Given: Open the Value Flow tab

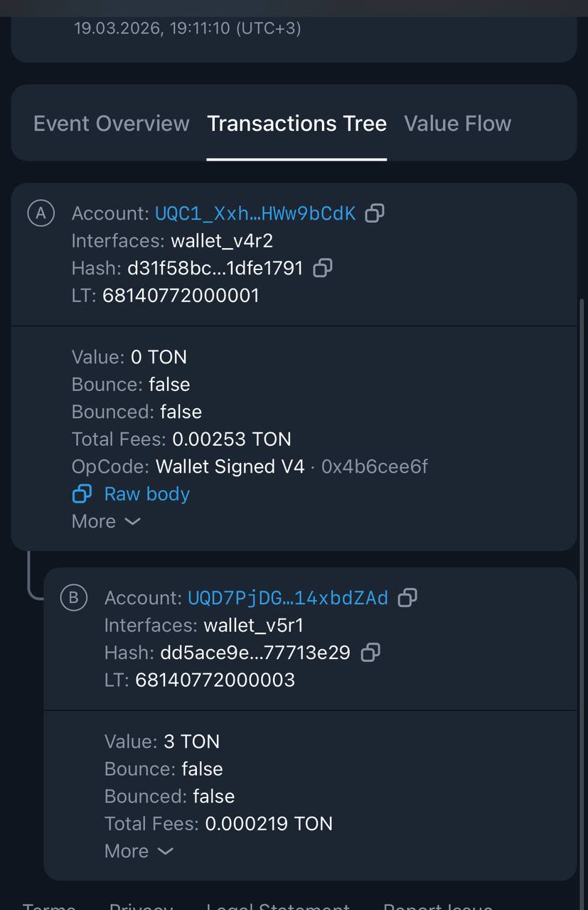Looking at the screenshot, I should pyautogui.click(x=457, y=124).
